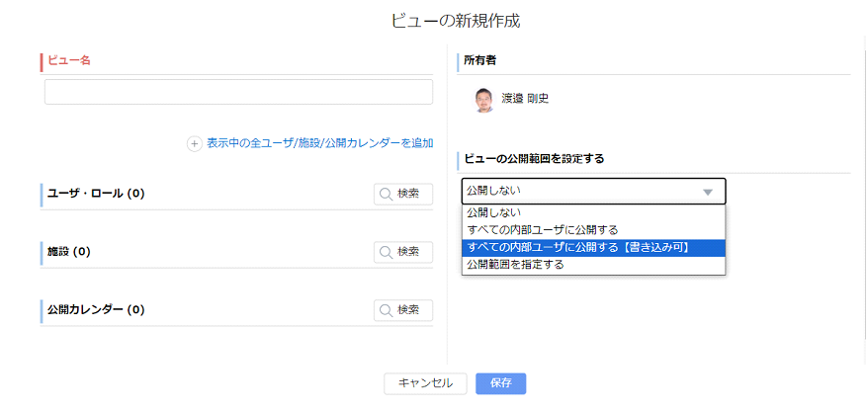Focus the ビュー名 text input field
The image size is (868, 410).
(x=238, y=92)
